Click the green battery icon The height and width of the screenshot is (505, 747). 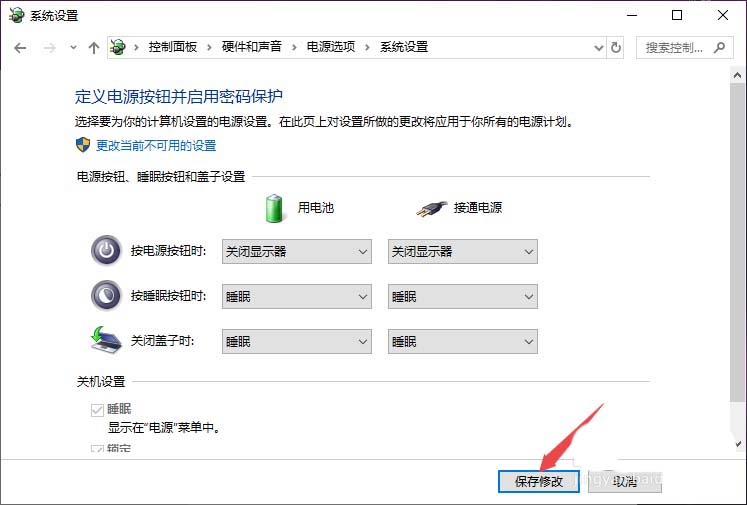pyautogui.click(x=274, y=208)
